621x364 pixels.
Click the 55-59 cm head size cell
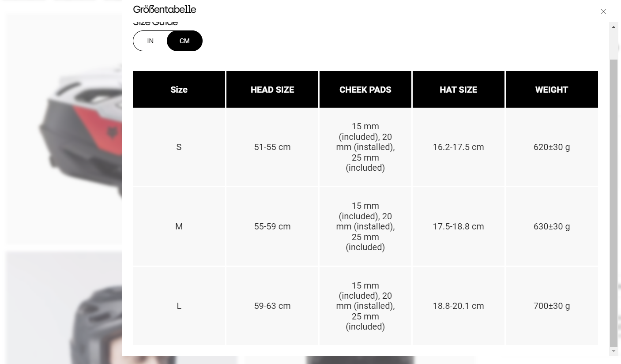272,226
